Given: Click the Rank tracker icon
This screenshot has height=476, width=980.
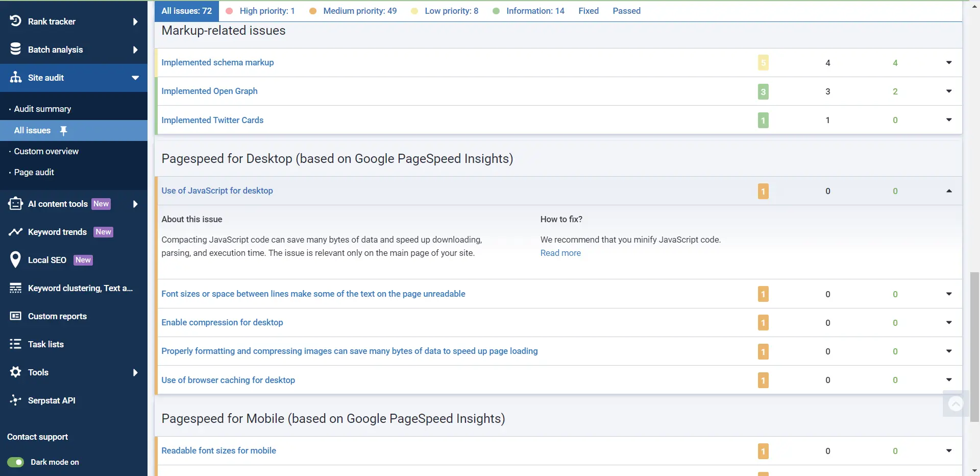Looking at the screenshot, I should tap(15, 21).
